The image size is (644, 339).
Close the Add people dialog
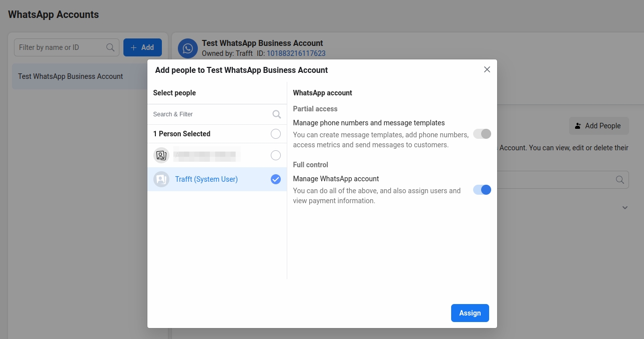(487, 69)
